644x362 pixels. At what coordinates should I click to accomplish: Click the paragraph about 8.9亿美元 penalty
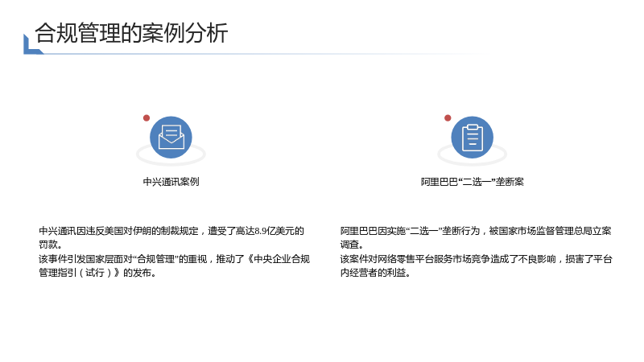point(171,237)
